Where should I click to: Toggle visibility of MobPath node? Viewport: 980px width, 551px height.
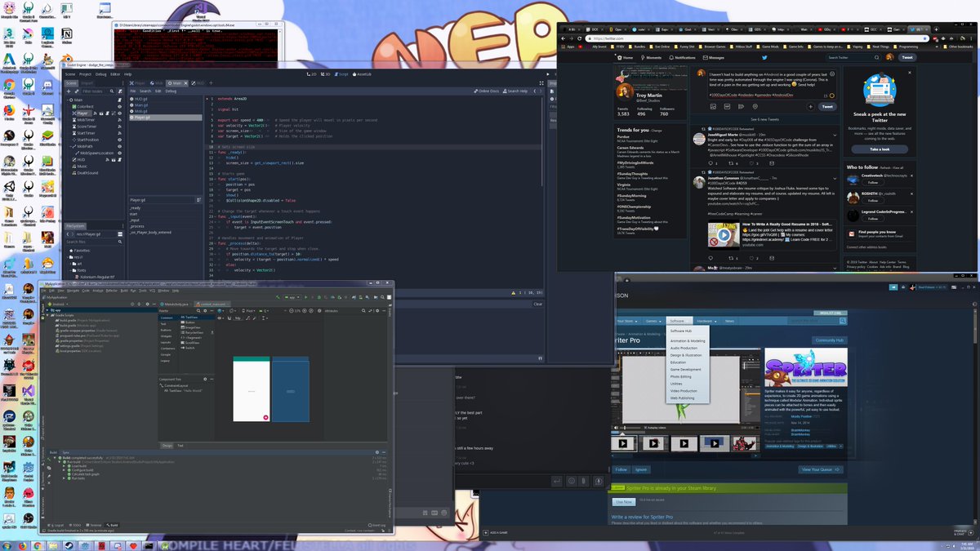tap(119, 146)
